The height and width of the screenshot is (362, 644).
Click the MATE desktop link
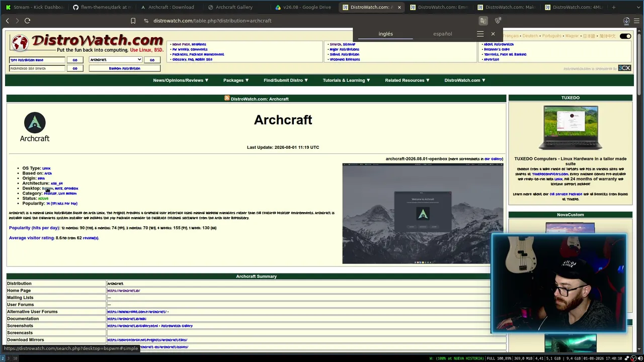click(58, 189)
